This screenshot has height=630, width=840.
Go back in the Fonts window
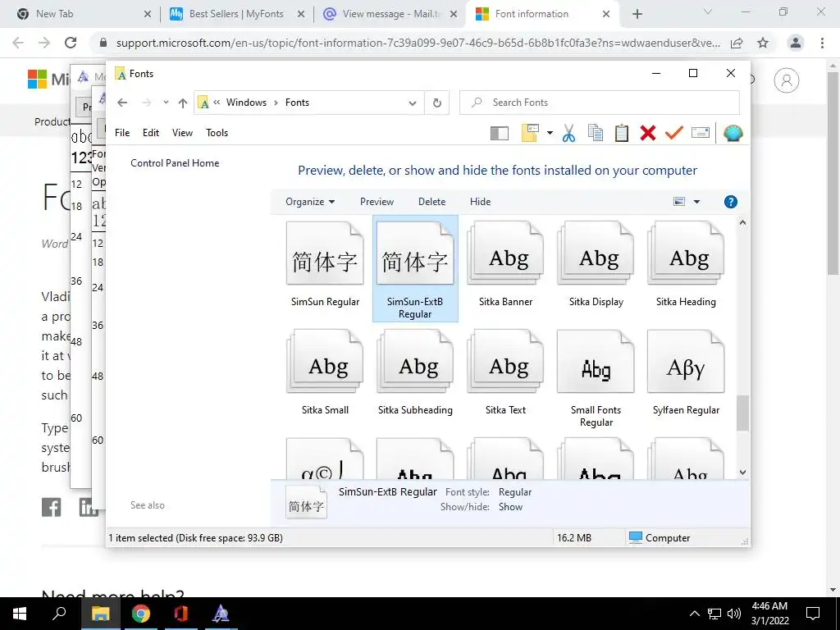click(122, 103)
